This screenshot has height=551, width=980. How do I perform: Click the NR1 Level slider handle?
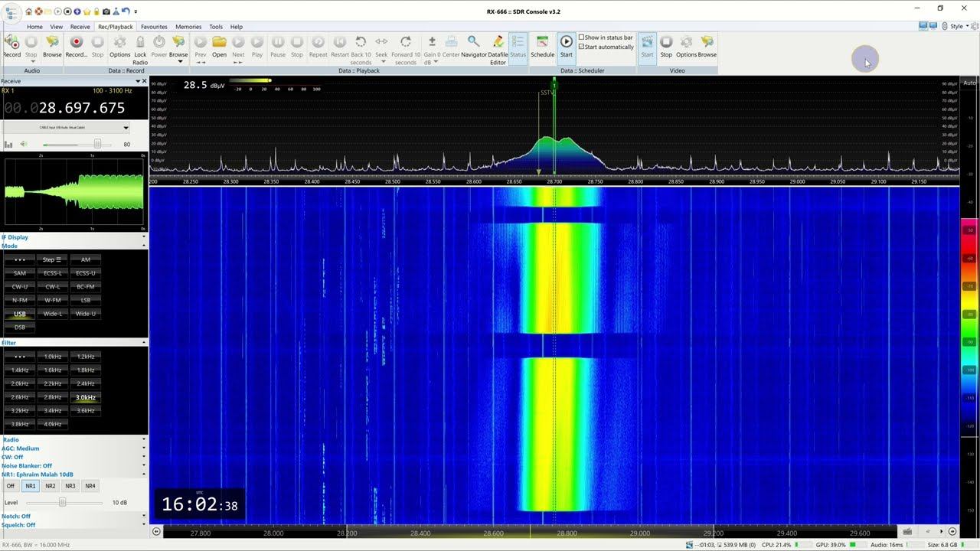63,503
